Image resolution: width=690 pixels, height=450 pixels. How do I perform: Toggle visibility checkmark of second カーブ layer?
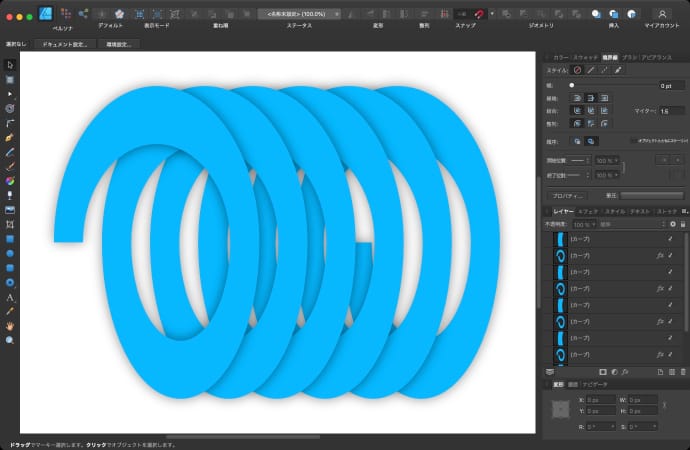pos(670,256)
